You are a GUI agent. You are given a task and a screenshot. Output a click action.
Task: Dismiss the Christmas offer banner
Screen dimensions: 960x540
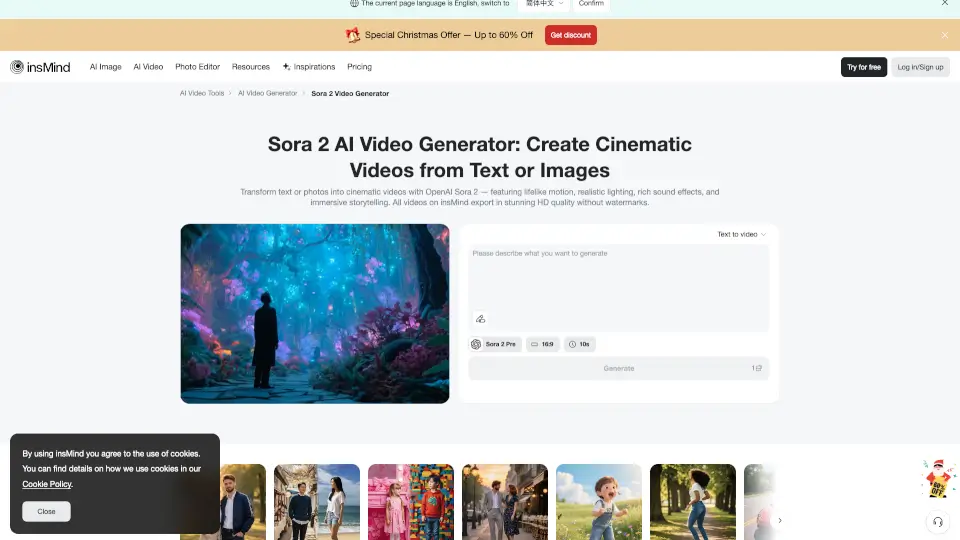coord(945,35)
